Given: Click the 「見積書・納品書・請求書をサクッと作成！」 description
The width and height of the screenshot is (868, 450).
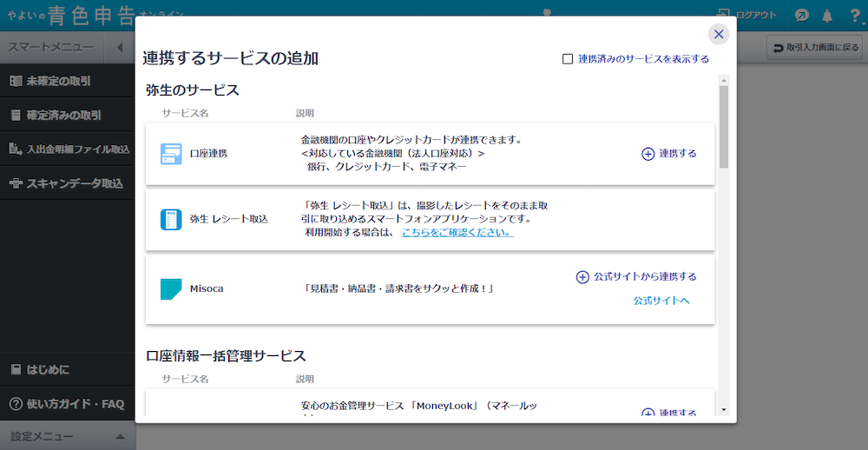Looking at the screenshot, I should coord(398,288).
